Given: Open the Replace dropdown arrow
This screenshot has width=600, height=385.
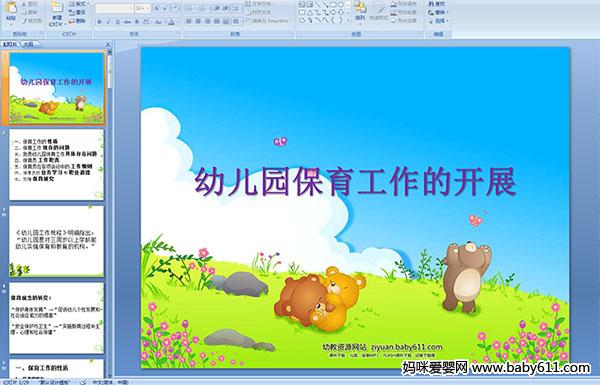Looking at the screenshot, I should pyautogui.click(x=447, y=12).
